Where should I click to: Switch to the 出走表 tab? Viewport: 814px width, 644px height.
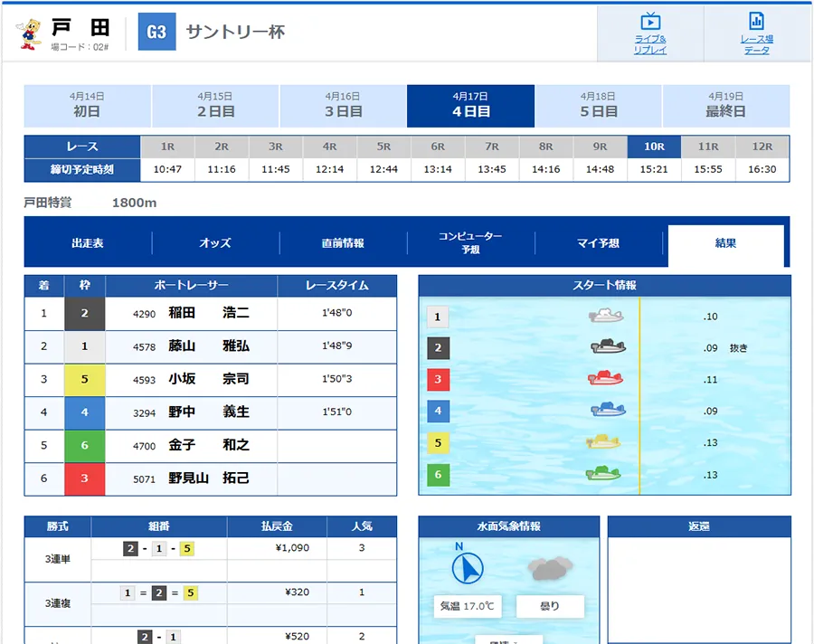pos(88,243)
